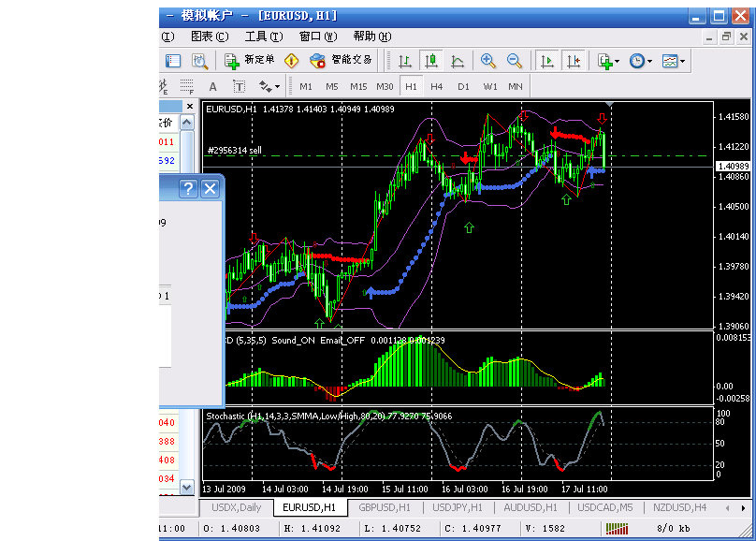Toggle Expert Advisors (智能交易) button
Image resolution: width=756 pixels, height=541 pixels.
(342, 61)
